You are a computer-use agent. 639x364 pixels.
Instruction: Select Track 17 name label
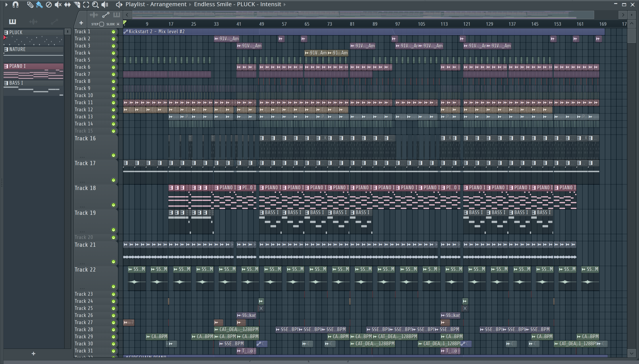click(85, 163)
